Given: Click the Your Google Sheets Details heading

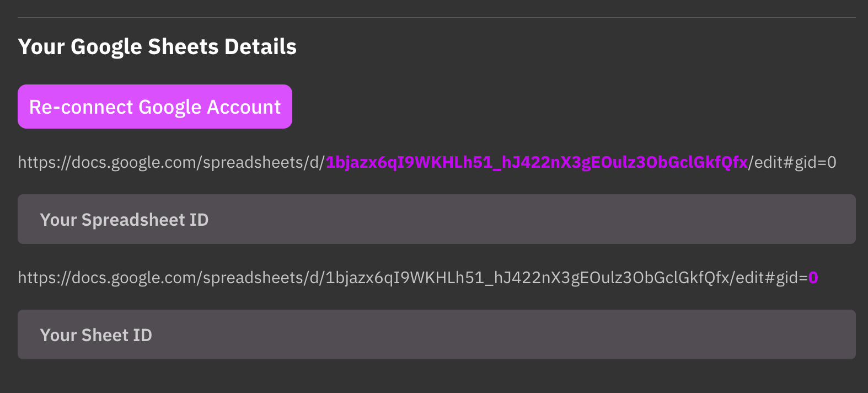Looking at the screenshot, I should 157,46.
